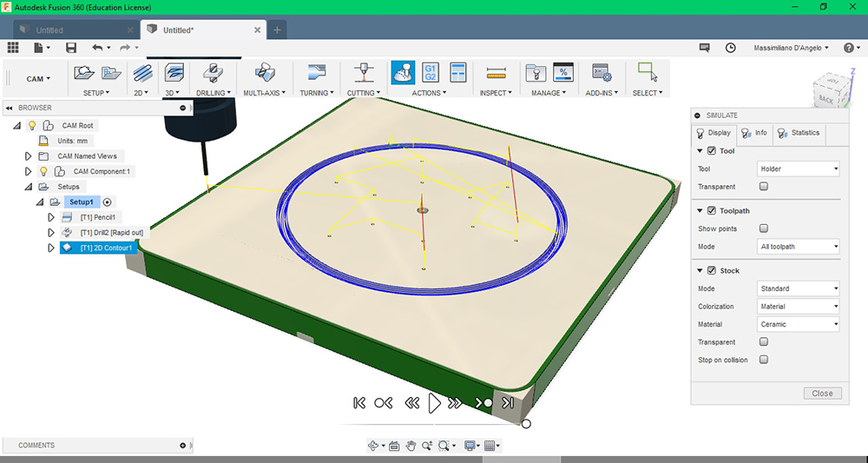
Task: Open the Colorization dropdown Material
Action: 799,307
